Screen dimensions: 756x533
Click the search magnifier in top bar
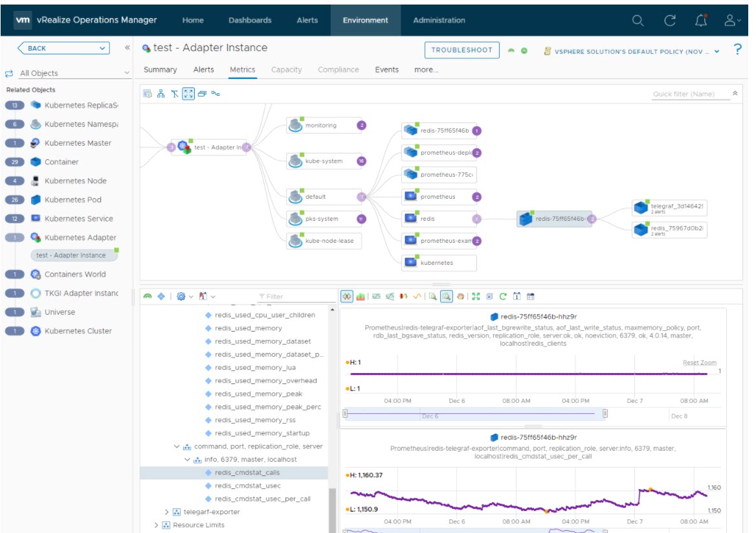(638, 21)
